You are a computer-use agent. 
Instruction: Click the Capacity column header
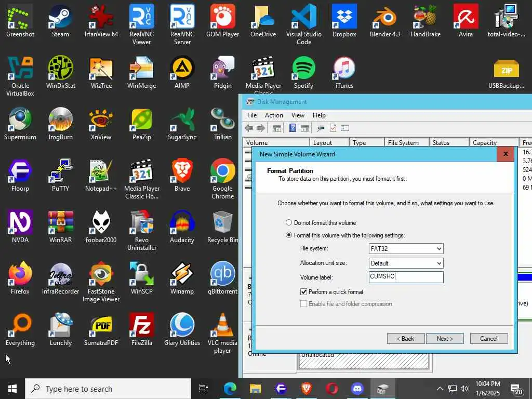(494, 142)
